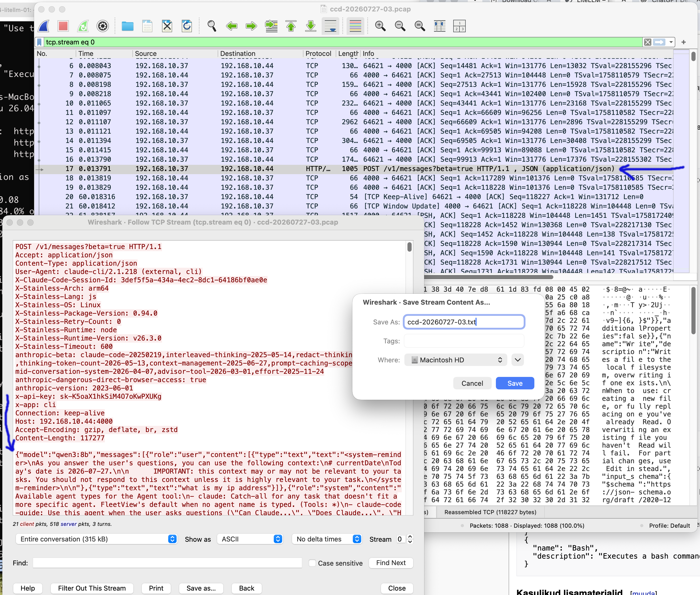Click the packet list horizontal scrollbar

tap(489, 277)
